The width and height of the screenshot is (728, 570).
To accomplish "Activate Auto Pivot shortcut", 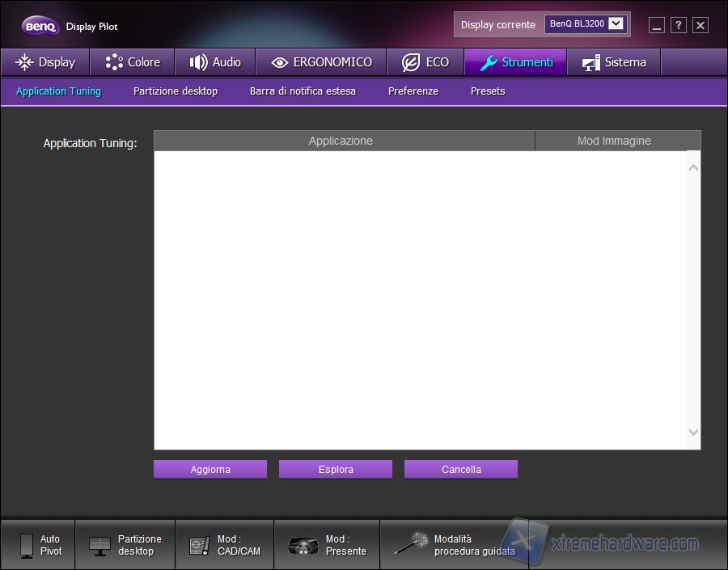I will tap(38, 545).
